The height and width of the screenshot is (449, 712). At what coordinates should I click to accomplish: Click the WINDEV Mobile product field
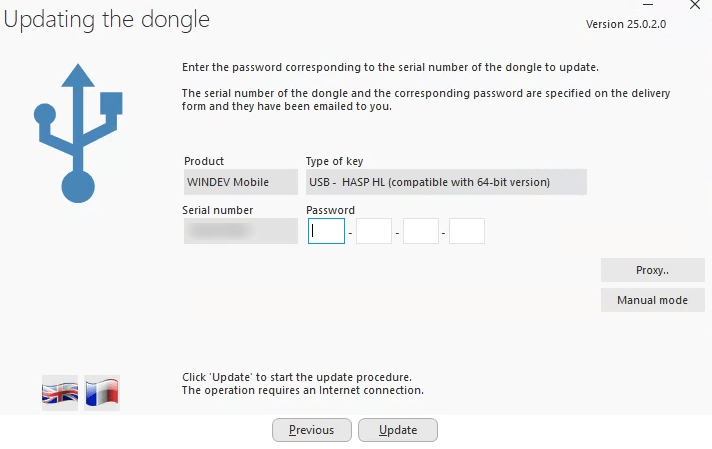(x=240, y=182)
